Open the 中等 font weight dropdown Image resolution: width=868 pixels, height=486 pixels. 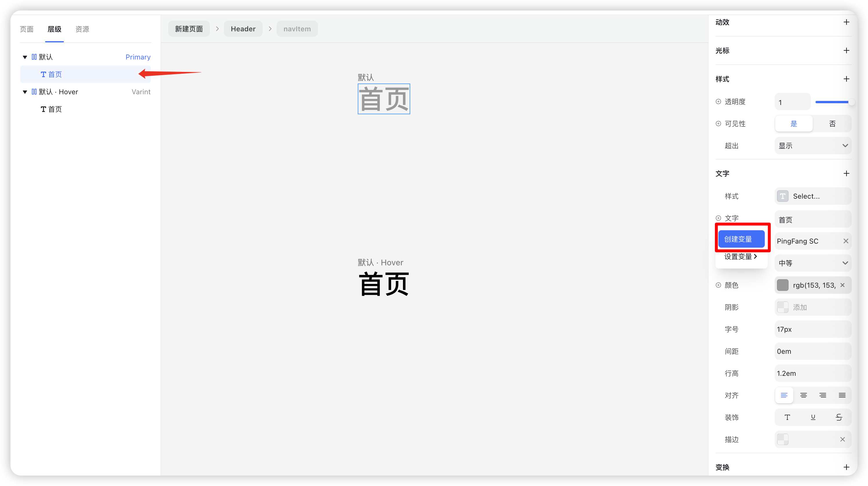pos(813,263)
